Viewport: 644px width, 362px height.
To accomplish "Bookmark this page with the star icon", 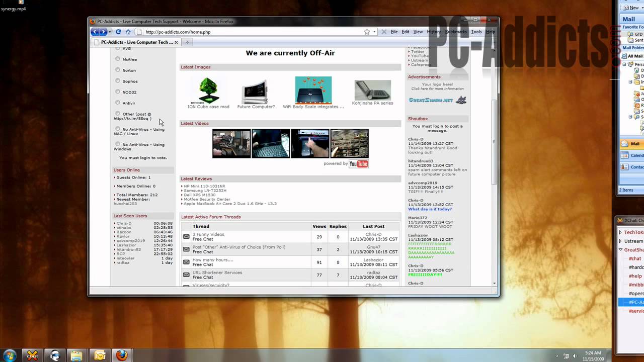I will point(367,32).
